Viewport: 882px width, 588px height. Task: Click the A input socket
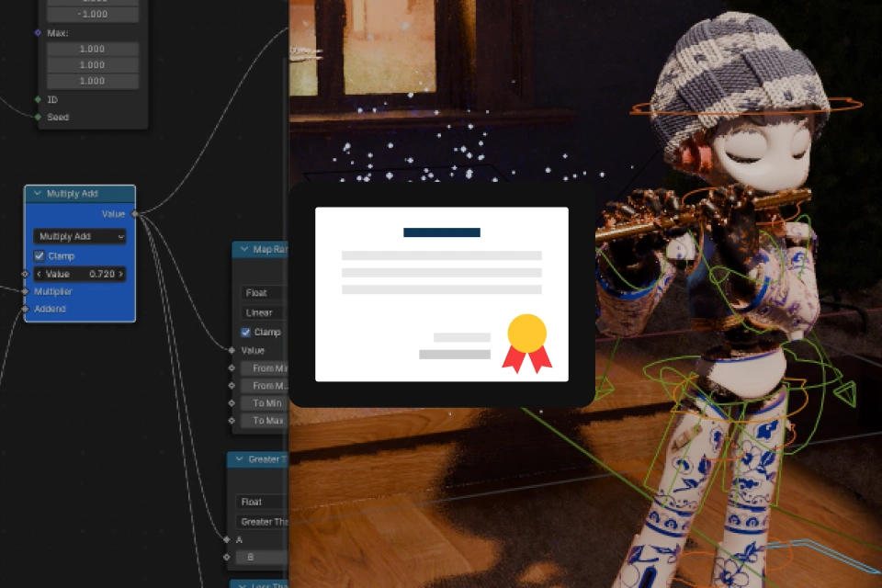227,539
